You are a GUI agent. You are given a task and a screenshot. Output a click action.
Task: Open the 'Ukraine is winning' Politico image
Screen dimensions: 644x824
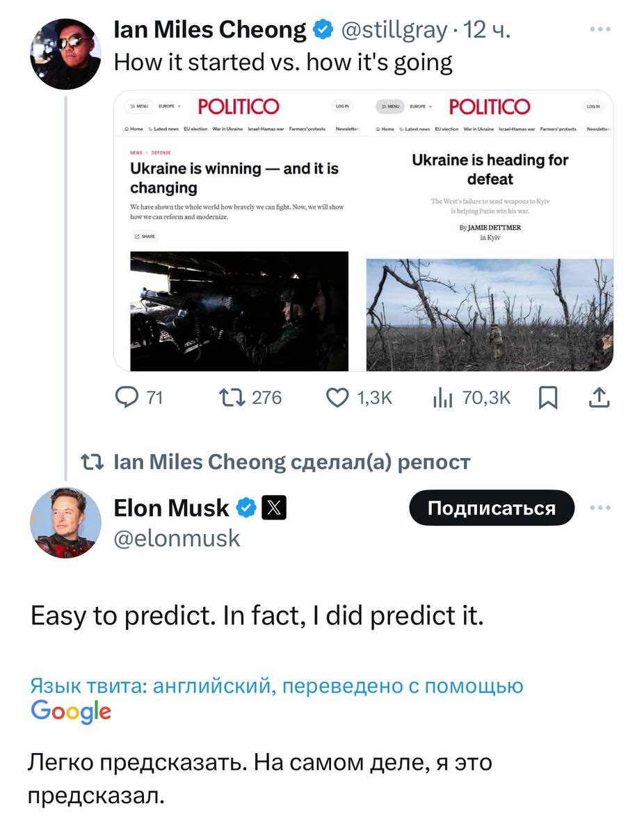[239, 231]
